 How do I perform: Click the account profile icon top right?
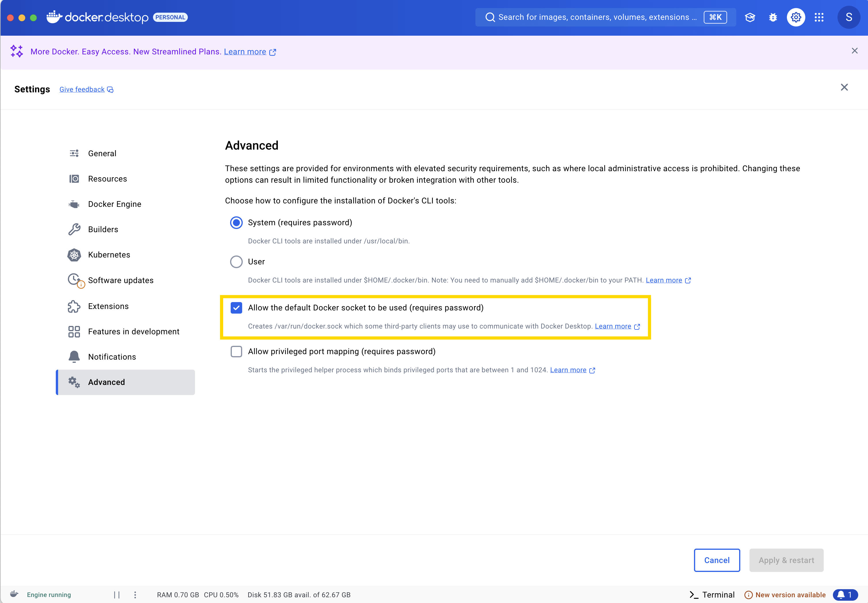click(848, 17)
